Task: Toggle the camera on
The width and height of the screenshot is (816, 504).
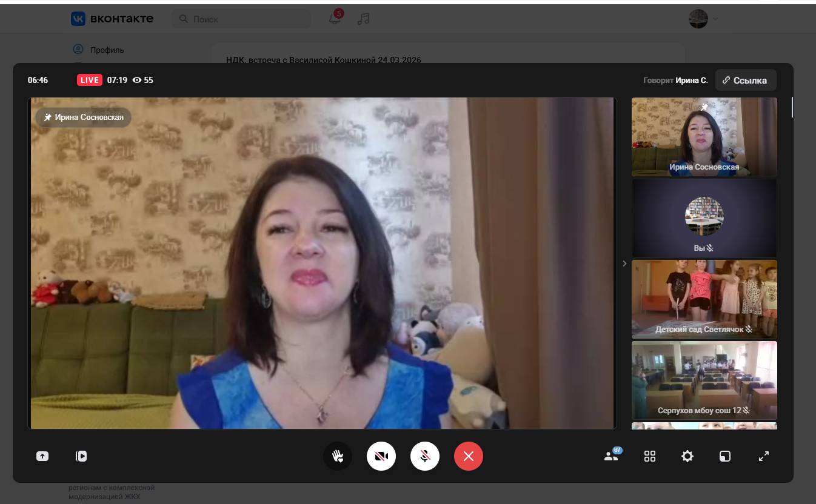Action: [x=381, y=456]
